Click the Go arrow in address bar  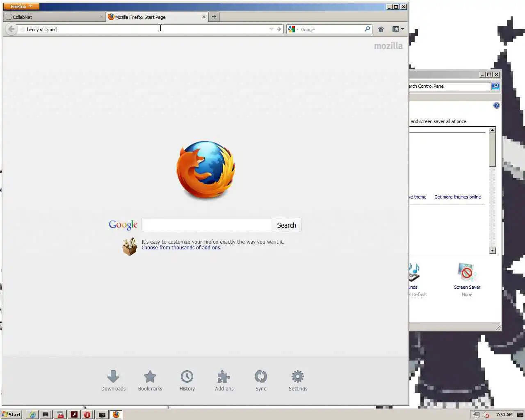point(279,29)
